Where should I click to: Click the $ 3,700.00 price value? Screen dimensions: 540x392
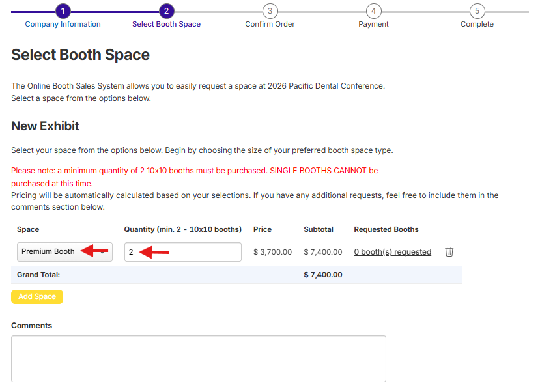click(273, 252)
